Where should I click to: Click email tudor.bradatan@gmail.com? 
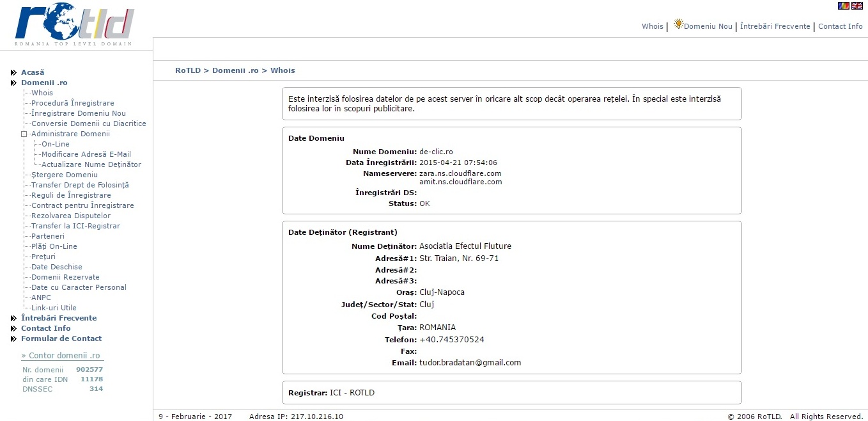pos(470,363)
